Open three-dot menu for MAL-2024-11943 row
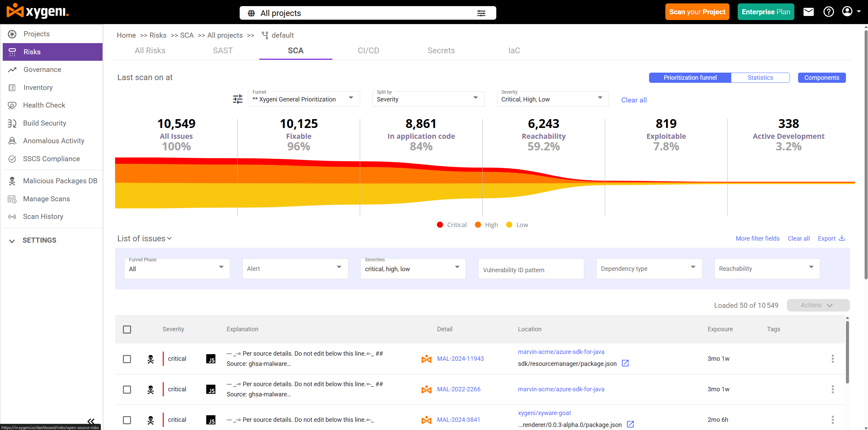 tap(832, 359)
